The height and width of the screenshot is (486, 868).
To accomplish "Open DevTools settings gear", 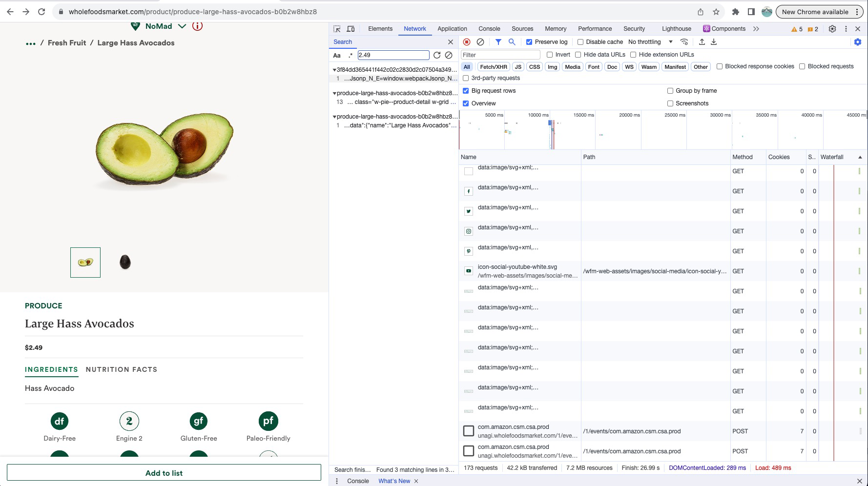I will [832, 29].
